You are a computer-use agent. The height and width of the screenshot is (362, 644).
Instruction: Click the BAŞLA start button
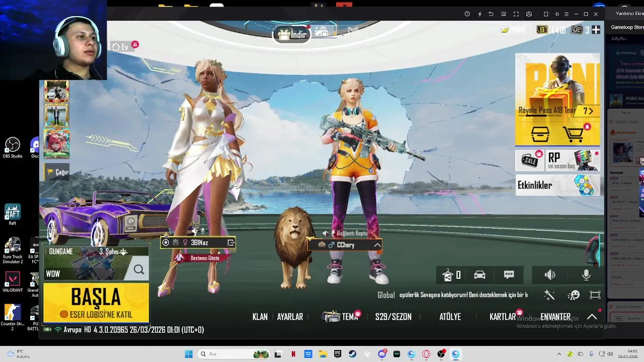96,303
